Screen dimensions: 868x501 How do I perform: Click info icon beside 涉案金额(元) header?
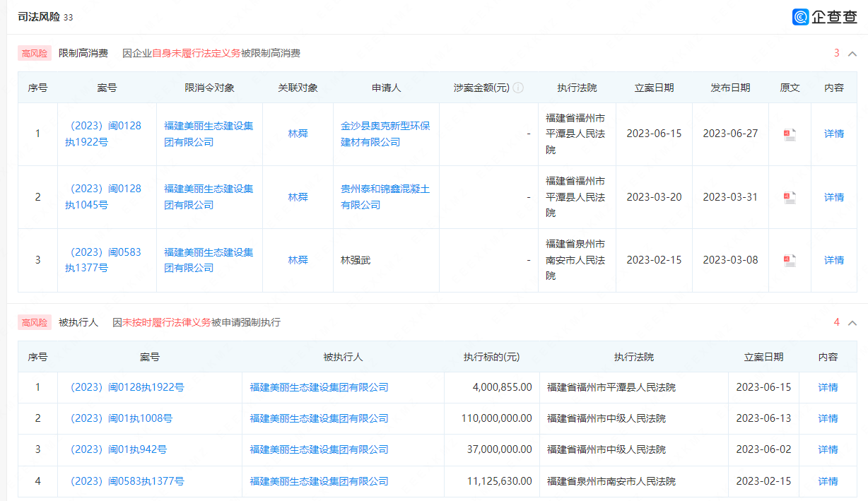518,88
